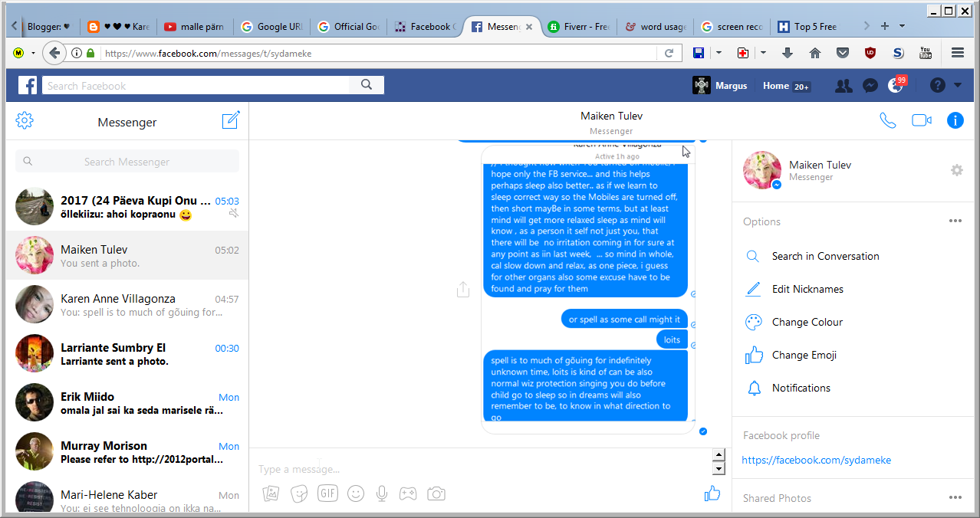
Task: Close the Messenger browser tab
Action: coord(529,27)
